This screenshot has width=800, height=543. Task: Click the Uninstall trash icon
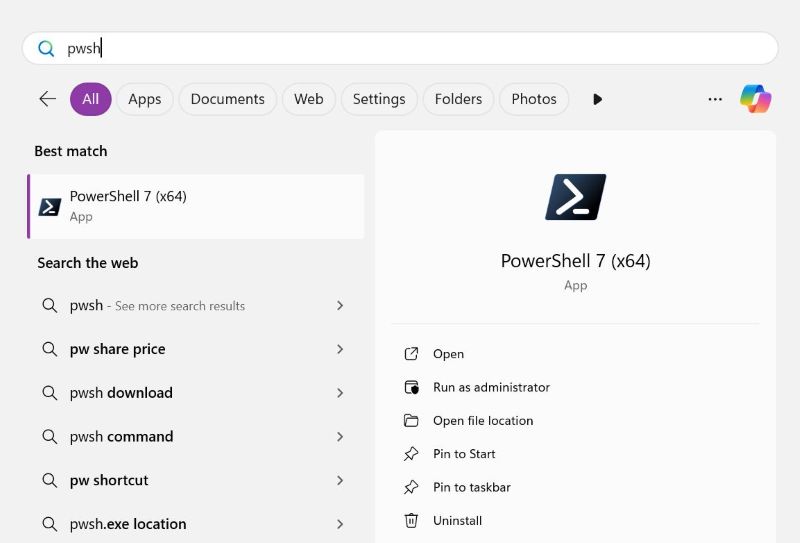pos(411,520)
